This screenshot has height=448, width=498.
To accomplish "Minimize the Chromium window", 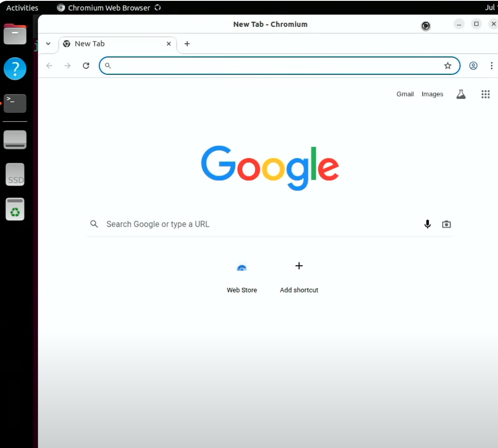I will pos(459,24).
